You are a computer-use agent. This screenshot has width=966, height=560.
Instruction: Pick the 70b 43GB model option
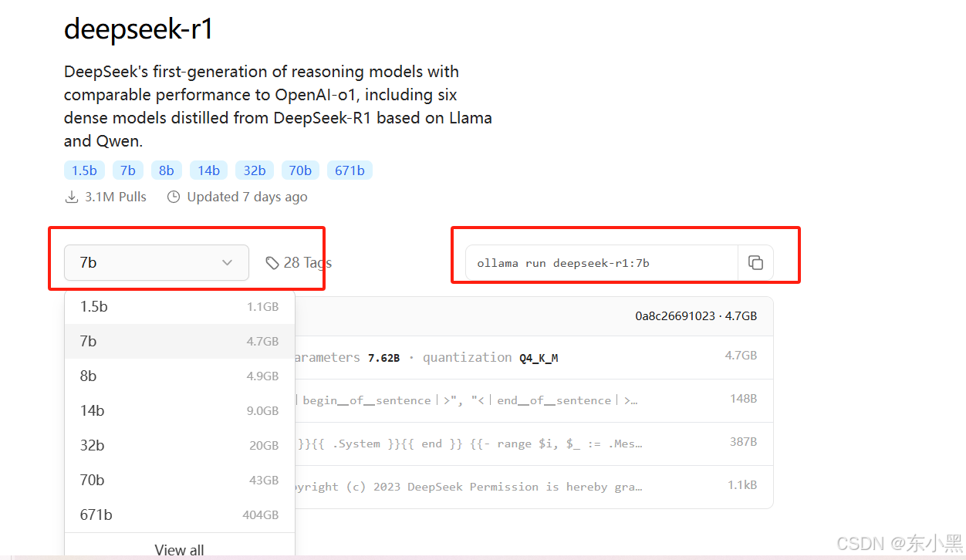(x=180, y=480)
